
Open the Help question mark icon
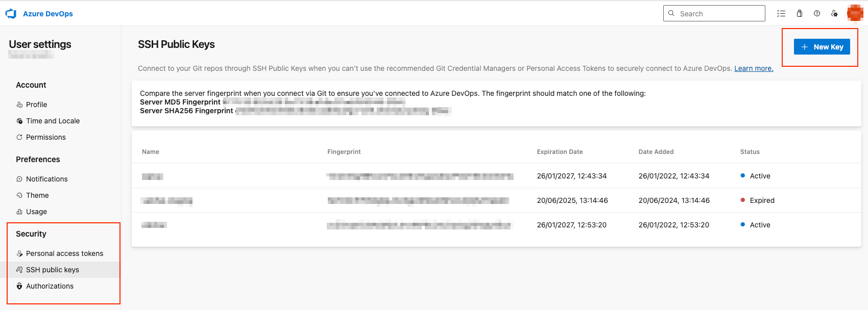pos(817,14)
